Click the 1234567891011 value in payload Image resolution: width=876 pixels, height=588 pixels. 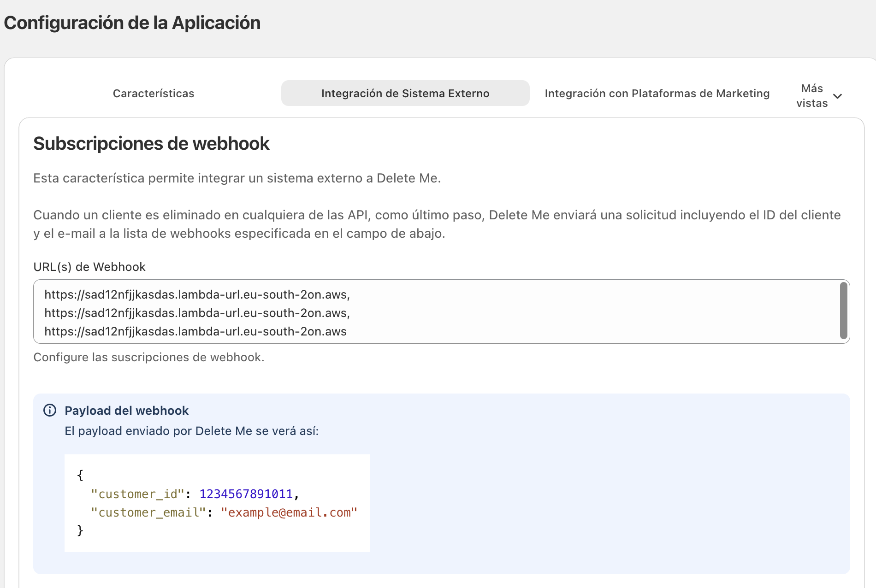pyautogui.click(x=246, y=494)
